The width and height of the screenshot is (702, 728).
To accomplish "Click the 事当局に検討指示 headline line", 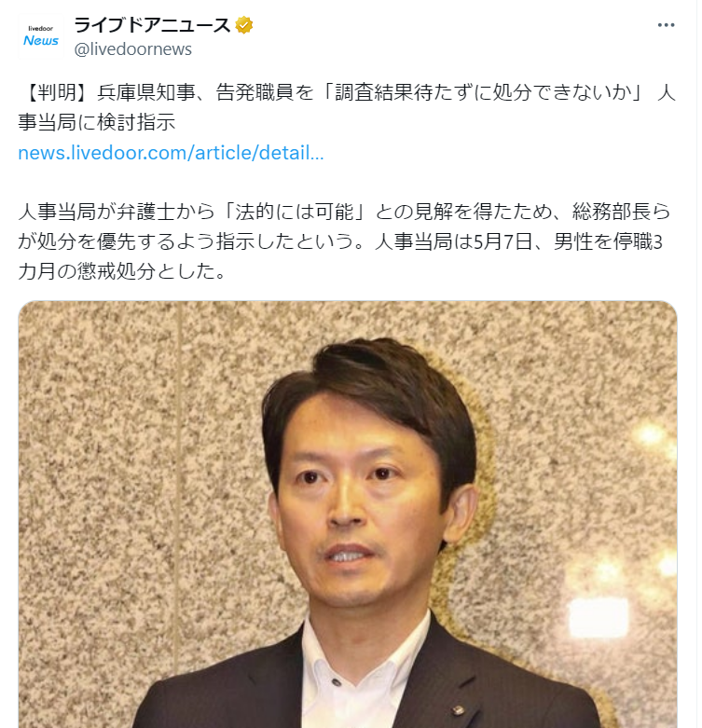I will point(97,122).
